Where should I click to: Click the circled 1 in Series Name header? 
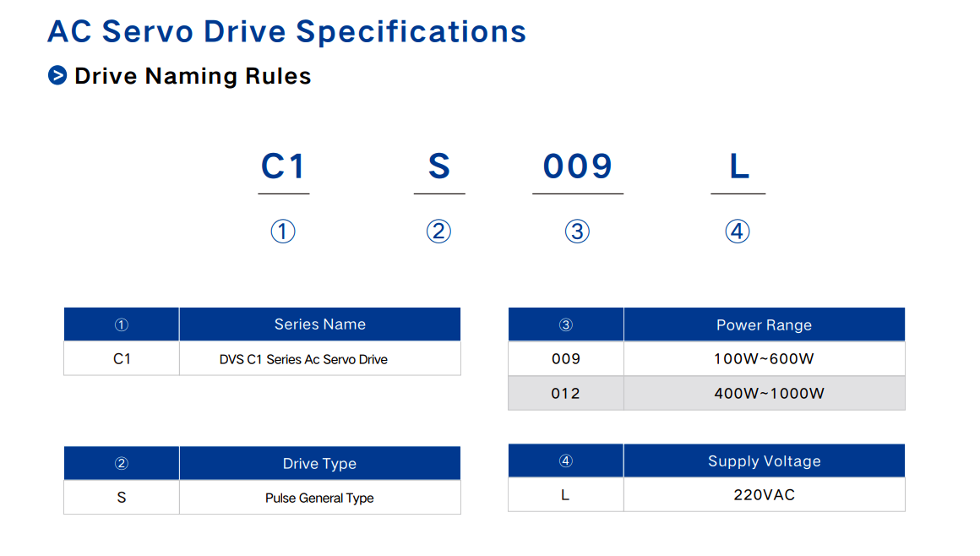122,324
